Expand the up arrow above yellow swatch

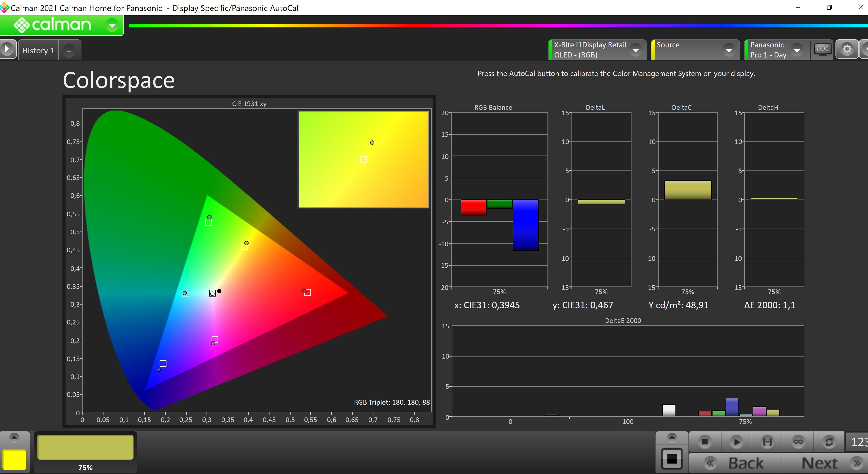pyautogui.click(x=14, y=437)
